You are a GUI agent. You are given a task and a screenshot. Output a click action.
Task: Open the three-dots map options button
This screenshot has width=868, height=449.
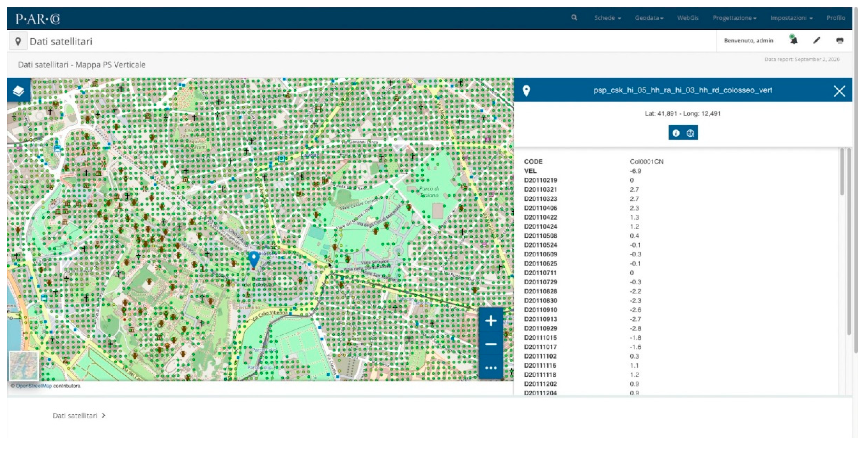pyautogui.click(x=491, y=368)
